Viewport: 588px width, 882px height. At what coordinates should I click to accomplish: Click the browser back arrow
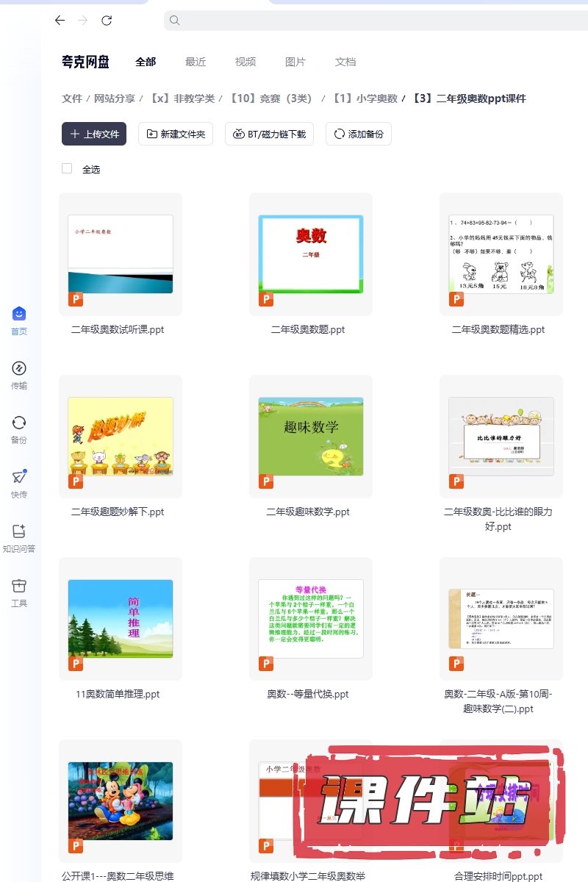tap(60, 21)
